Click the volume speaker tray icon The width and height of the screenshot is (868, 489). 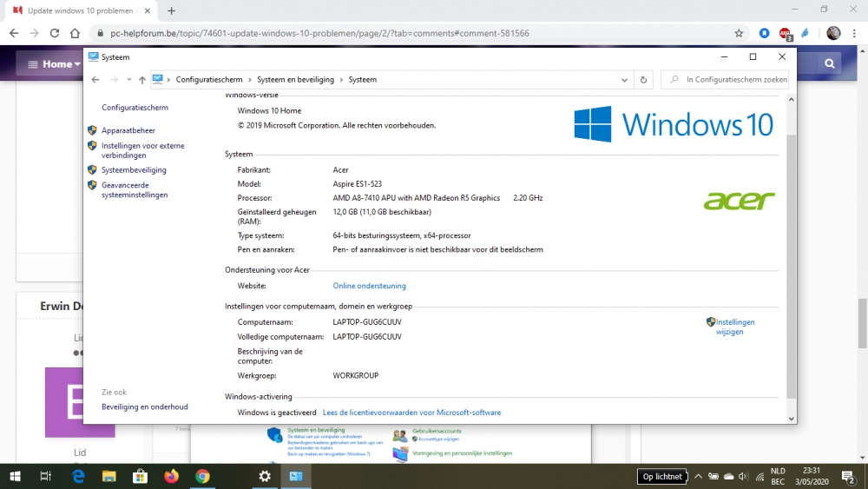click(x=744, y=476)
